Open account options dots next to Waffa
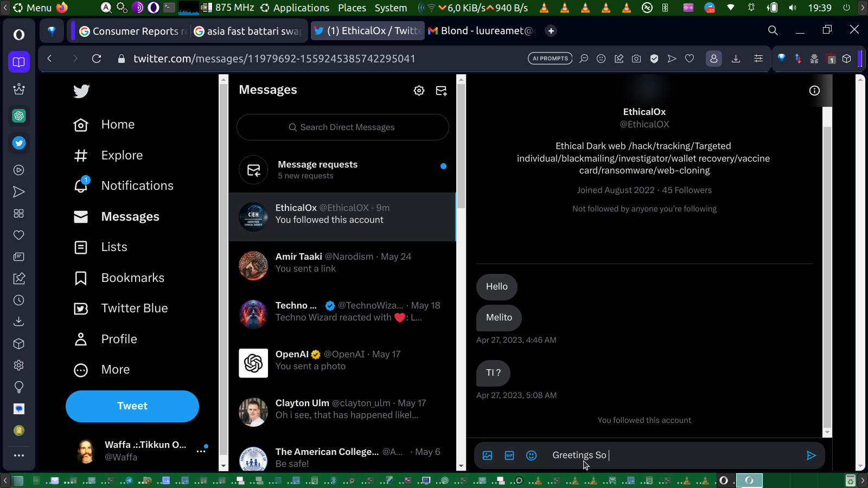The image size is (868, 488). click(201, 451)
